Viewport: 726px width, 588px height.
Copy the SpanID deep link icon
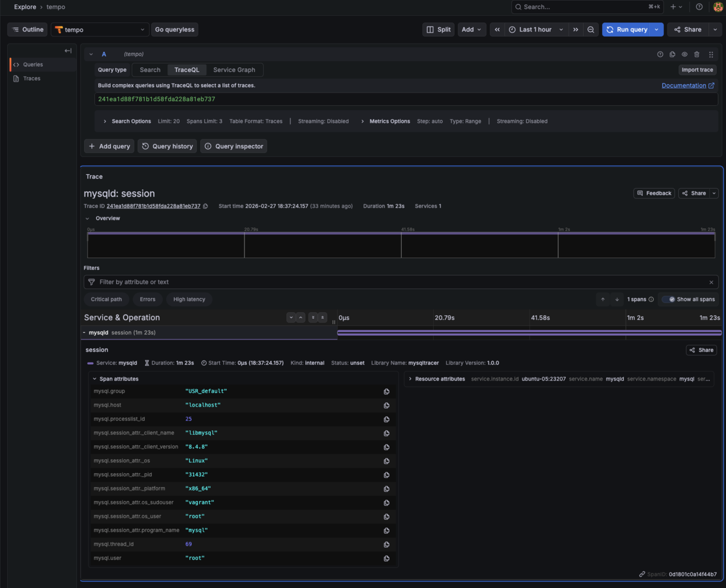click(642, 574)
